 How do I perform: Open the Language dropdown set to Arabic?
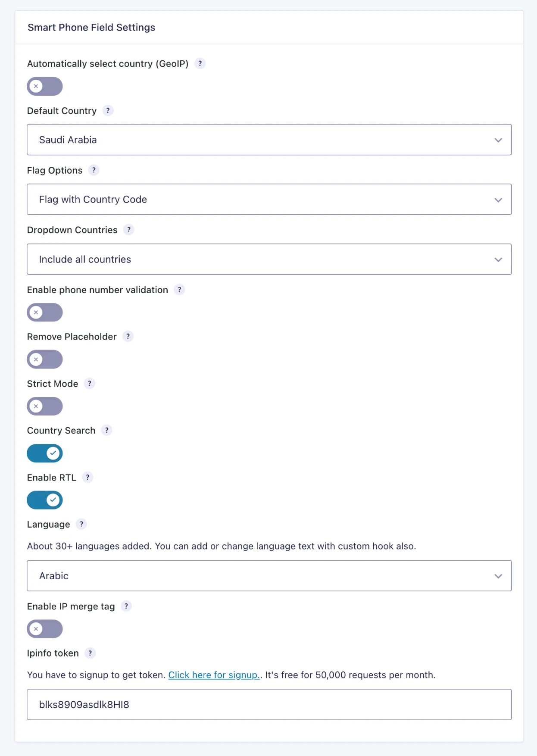(269, 575)
